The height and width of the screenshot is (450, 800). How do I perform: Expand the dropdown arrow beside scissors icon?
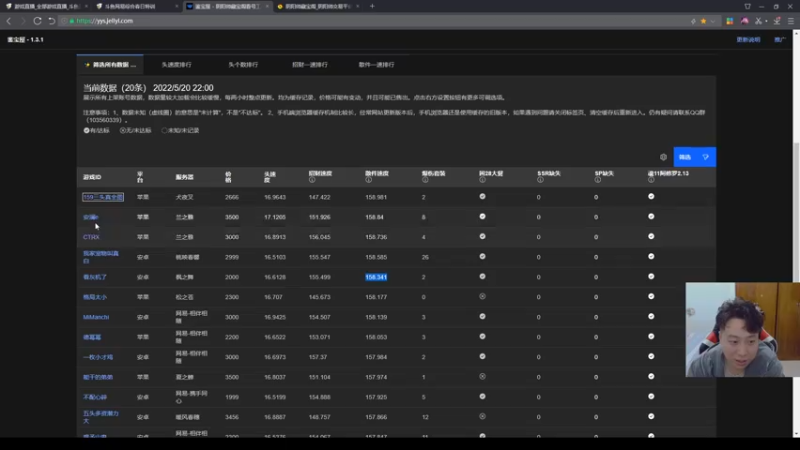(x=766, y=21)
